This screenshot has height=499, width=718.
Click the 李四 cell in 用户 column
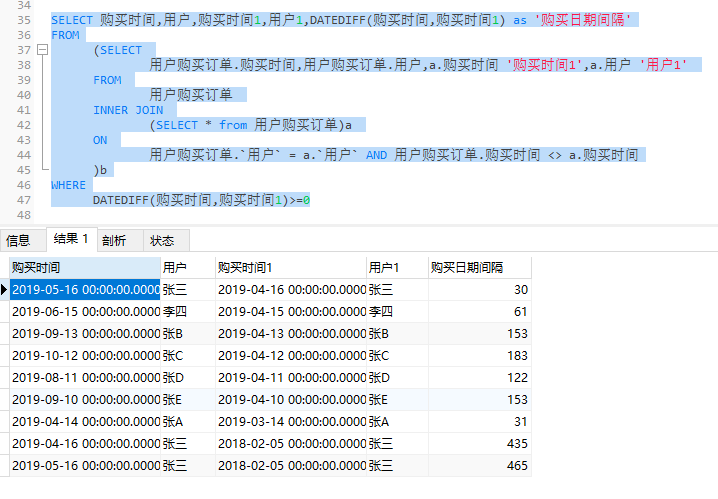click(x=187, y=311)
